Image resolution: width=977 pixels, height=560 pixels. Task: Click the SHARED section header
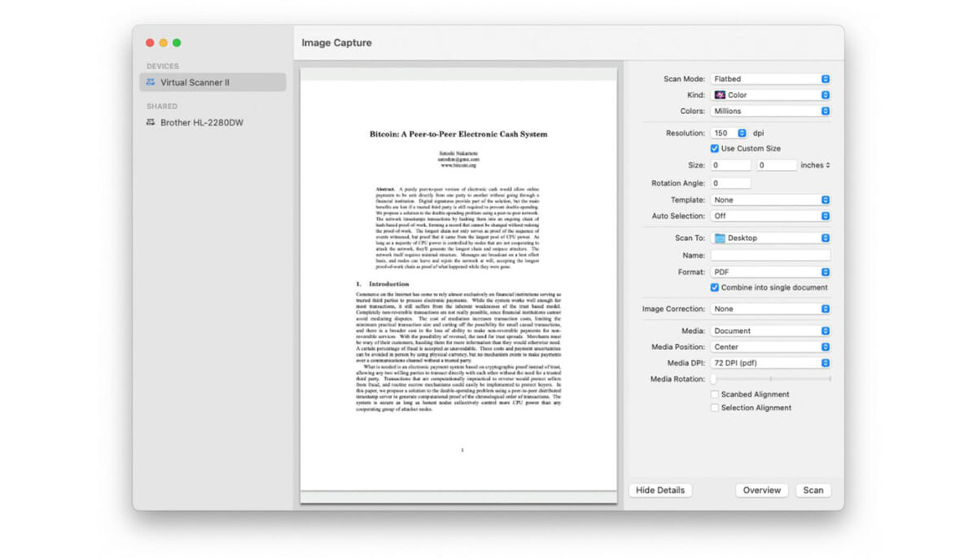coord(162,106)
